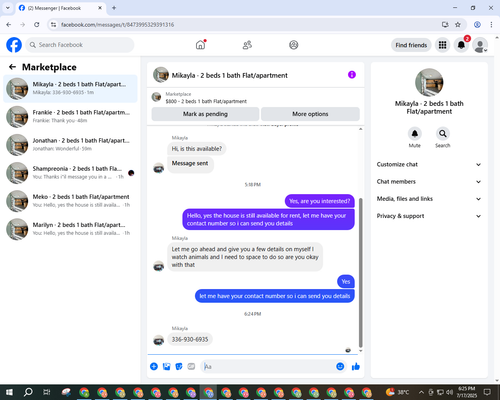Open the Facebook logo home link
This screenshot has width=500, height=400.
(x=14, y=45)
